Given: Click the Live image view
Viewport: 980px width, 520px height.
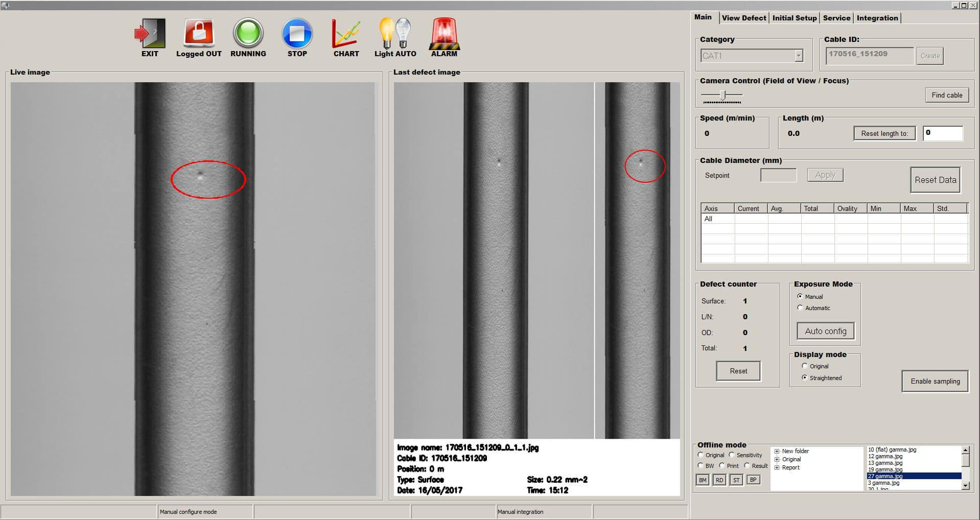Looking at the screenshot, I should coord(193,289).
